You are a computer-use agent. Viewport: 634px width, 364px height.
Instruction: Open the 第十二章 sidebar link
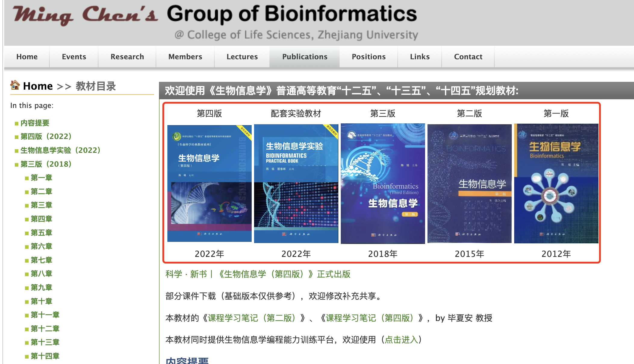[x=45, y=329]
